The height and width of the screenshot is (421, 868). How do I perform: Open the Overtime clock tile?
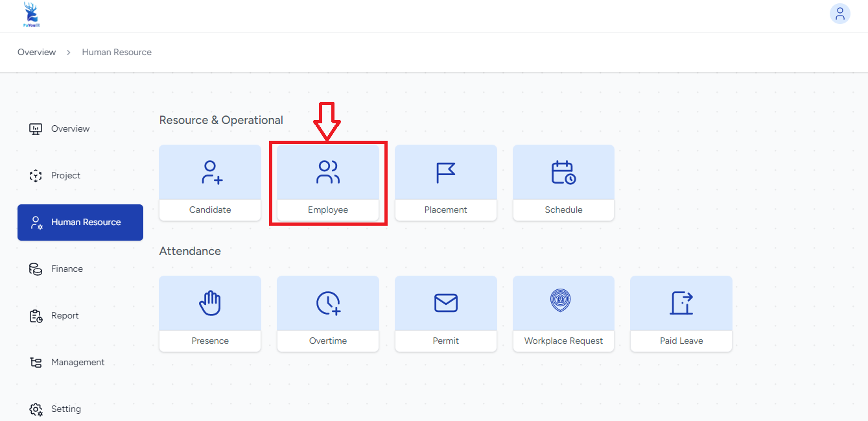pos(328,314)
